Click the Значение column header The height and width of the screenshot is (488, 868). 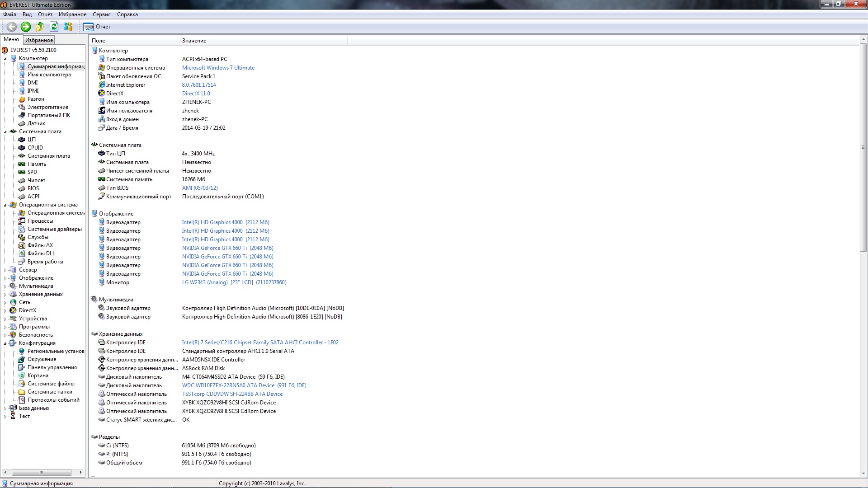(x=263, y=41)
